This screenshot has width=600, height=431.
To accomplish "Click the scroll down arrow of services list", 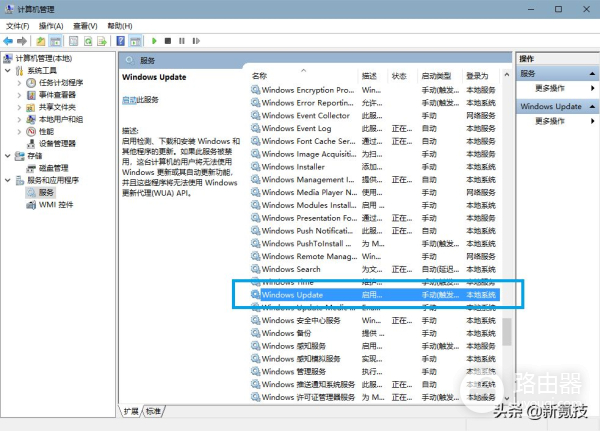I will coord(507,398).
